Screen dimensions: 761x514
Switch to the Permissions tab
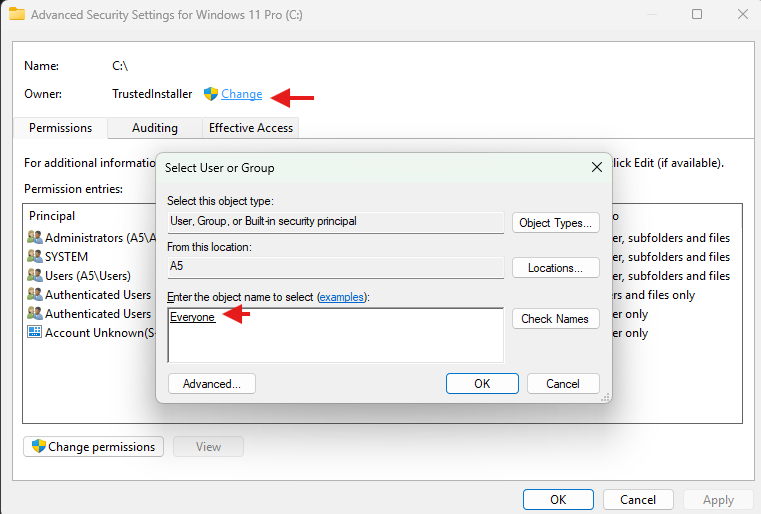pos(60,128)
